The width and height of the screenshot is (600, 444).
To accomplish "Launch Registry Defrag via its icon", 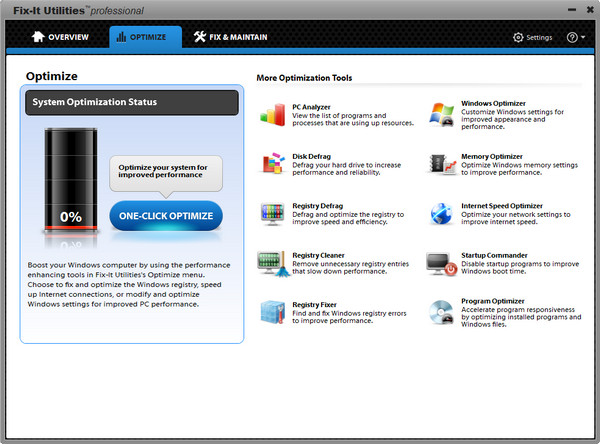I will (273, 214).
